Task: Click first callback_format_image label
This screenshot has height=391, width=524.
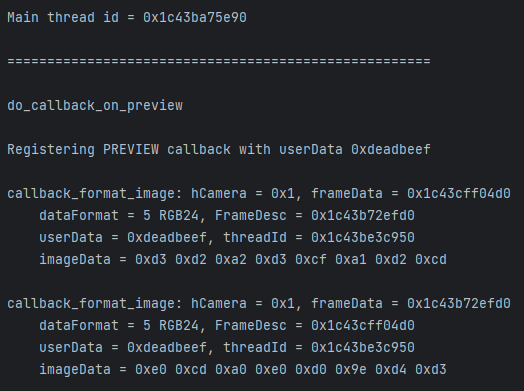Action: pyautogui.click(x=95, y=193)
